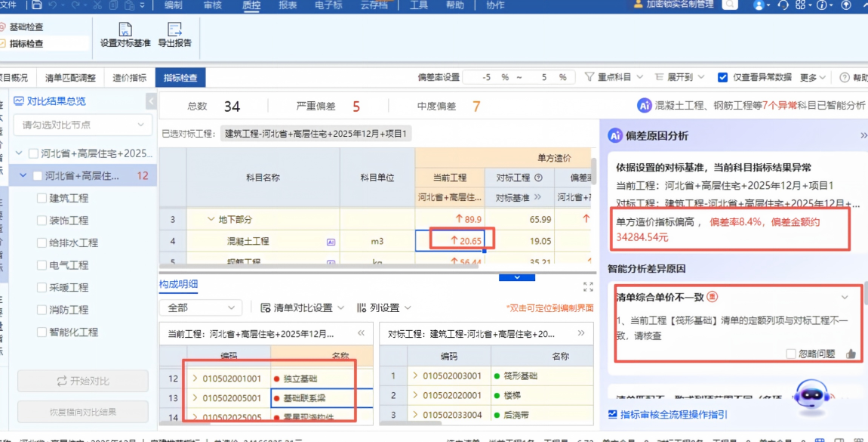Click the undo arrow icon
This screenshot has height=442, width=868.
[53, 5]
